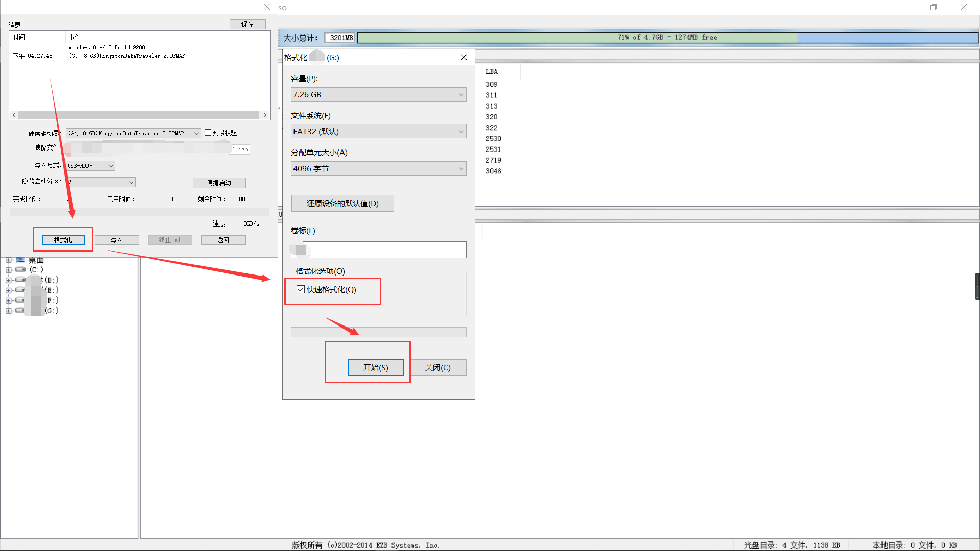The image size is (980, 551).
Task: Click the right arrow of the message list scrollbar
Action: point(265,115)
